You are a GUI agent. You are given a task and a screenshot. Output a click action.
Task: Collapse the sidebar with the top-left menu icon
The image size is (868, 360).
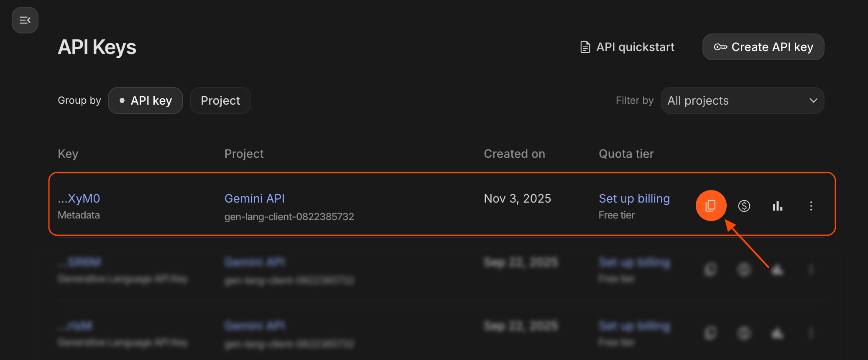[x=25, y=20]
